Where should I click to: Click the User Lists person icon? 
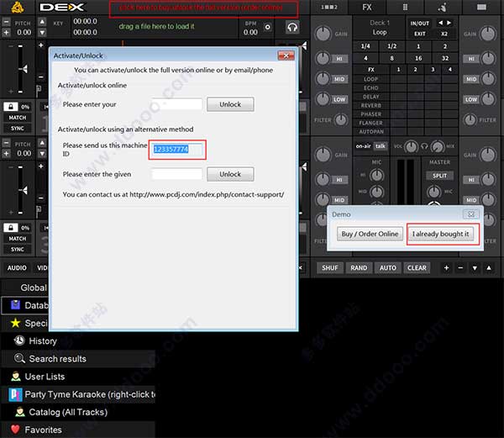(16, 377)
